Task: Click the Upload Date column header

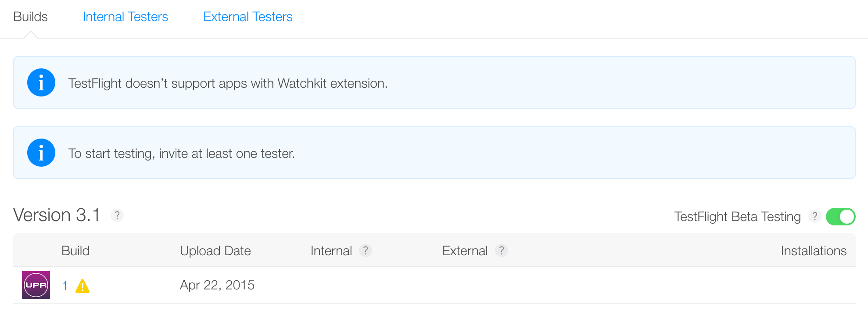Action: (x=215, y=251)
